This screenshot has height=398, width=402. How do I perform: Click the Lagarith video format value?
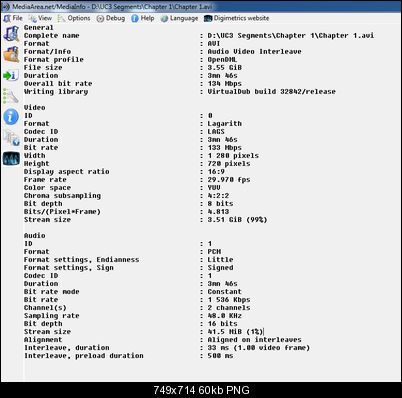point(225,123)
